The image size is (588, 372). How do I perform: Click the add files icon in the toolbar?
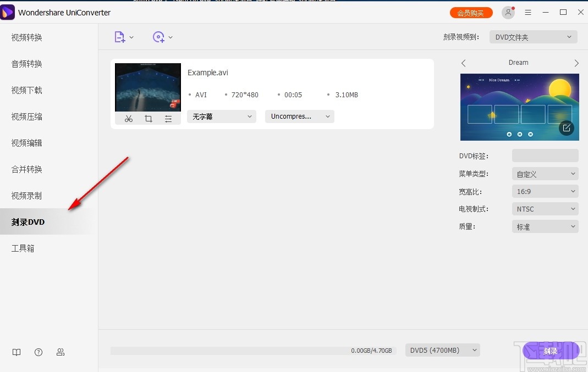120,37
